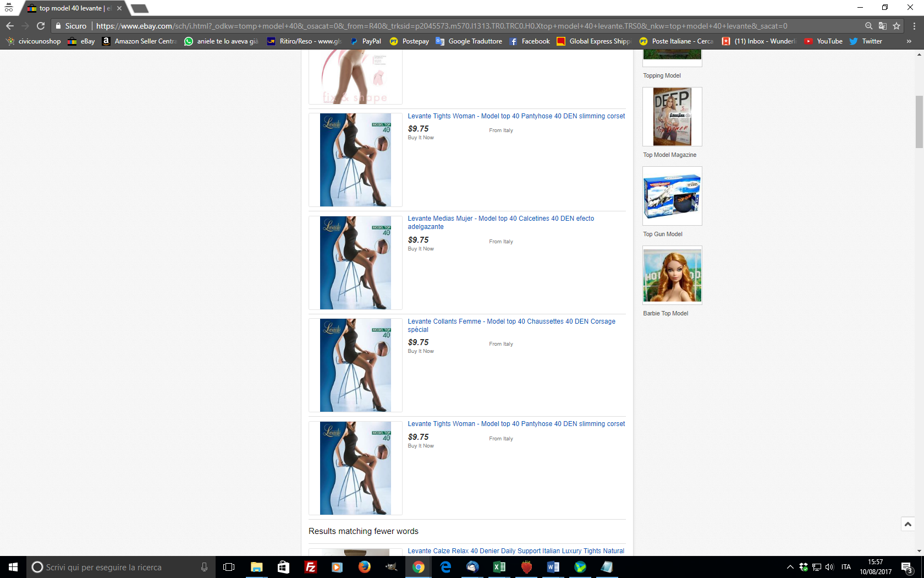Viewport: 924px width, 578px height.
Task: Show hidden system tray icons
Action: (x=790, y=567)
